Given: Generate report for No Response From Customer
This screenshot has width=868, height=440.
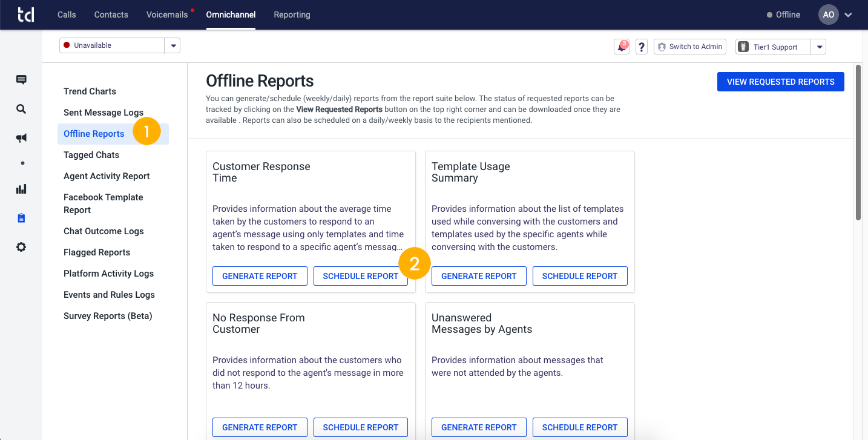Looking at the screenshot, I should click(x=260, y=427).
